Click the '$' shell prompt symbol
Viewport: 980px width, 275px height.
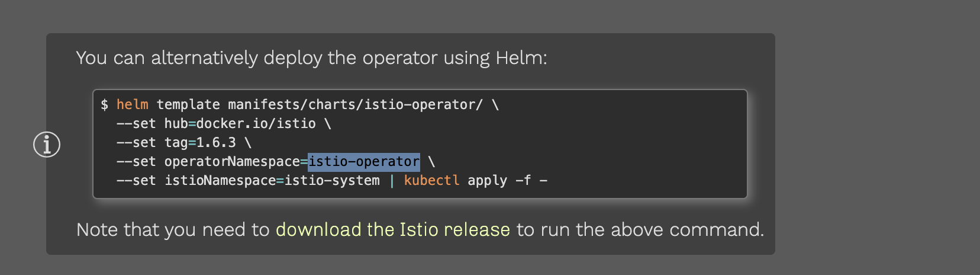click(105, 104)
